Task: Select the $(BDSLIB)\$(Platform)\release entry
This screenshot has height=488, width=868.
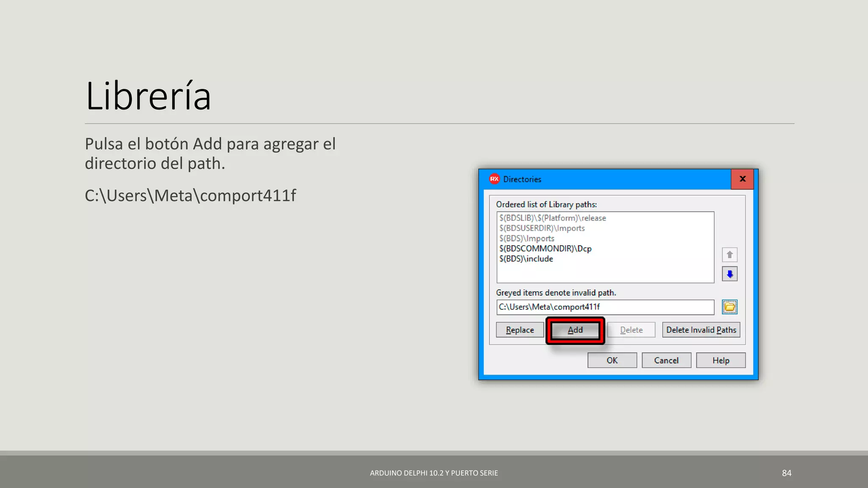Action: tap(553, 218)
